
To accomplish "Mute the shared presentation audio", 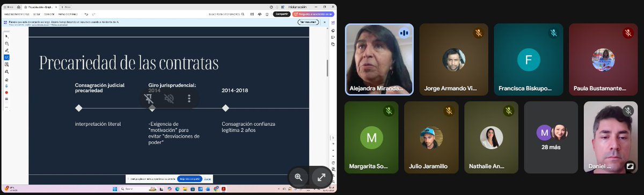I will [170, 99].
